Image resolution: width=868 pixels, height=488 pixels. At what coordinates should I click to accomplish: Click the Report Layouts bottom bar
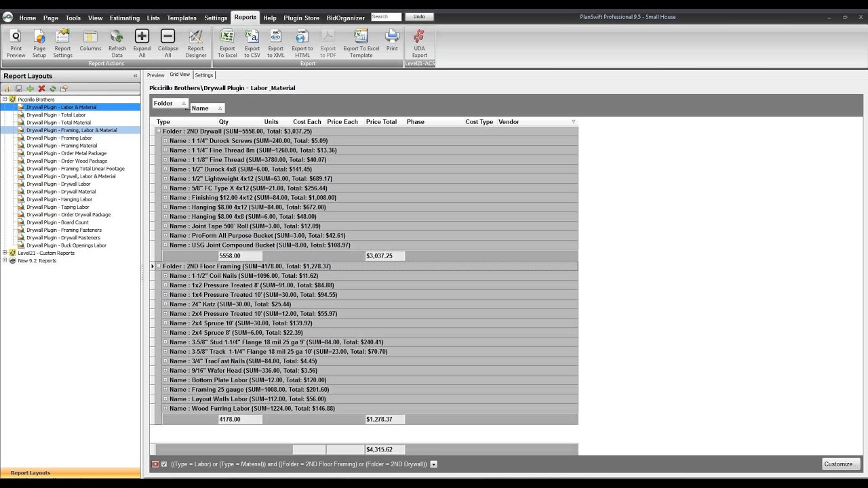click(71, 473)
